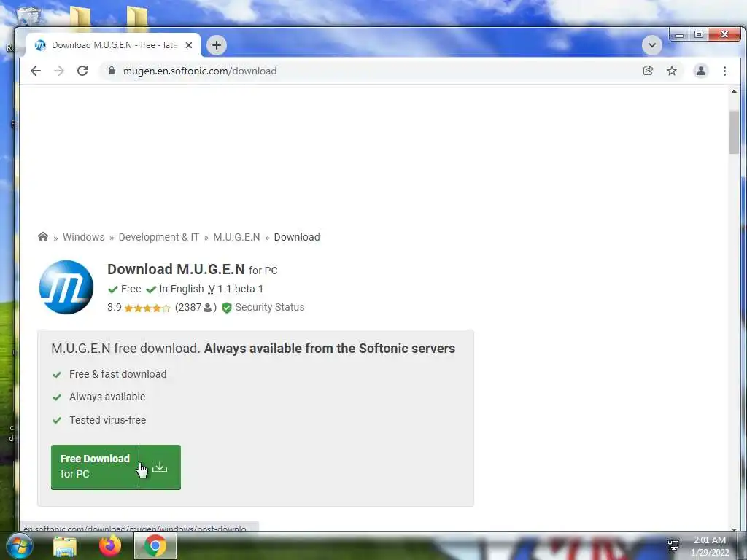Click the Free Download for PC button

tap(116, 467)
